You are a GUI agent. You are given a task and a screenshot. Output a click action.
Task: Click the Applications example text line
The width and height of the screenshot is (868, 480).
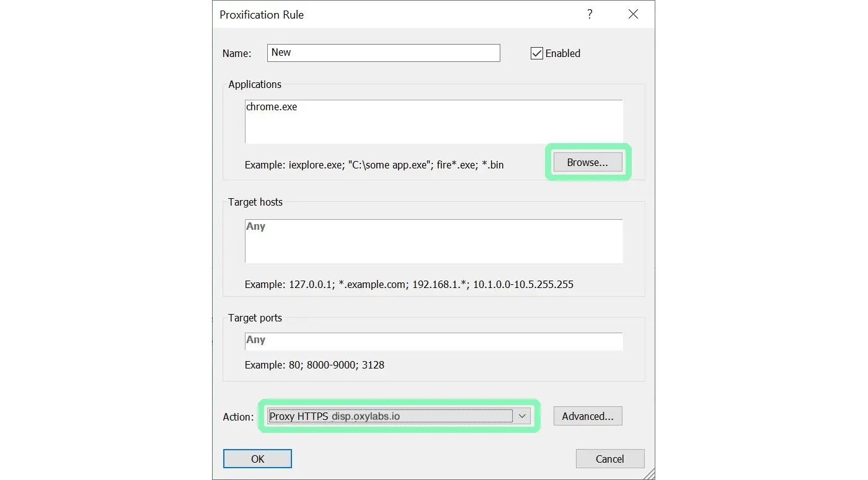pyautogui.click(x=374, y=165)
